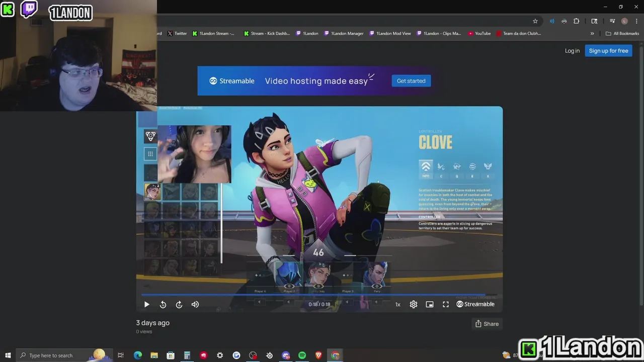Open the media controls icon in toolbar
Screen dimensions: 644x362
coord(612,21)
